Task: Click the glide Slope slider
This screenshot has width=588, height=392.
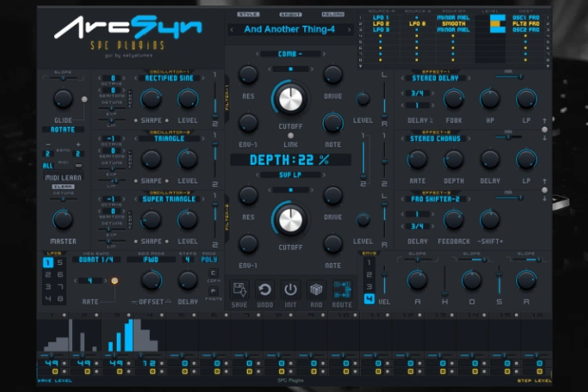Action: 63,78
